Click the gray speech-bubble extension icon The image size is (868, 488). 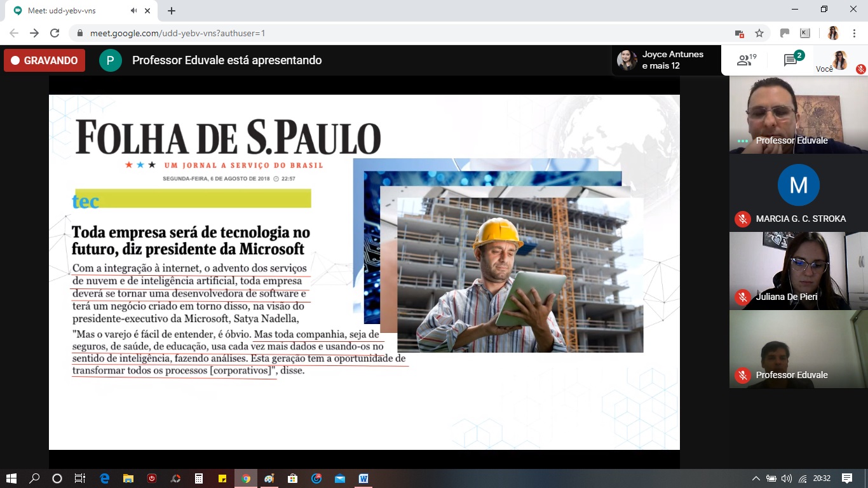point(785,33)
